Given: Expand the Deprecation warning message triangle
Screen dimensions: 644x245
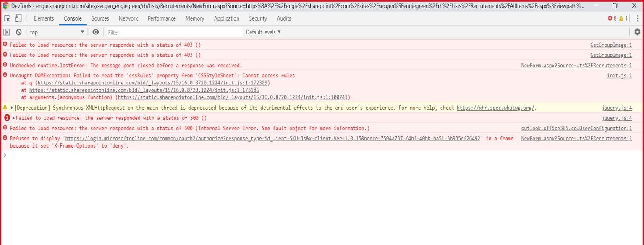Looking at the screenshot, I should tap(12, 108).
